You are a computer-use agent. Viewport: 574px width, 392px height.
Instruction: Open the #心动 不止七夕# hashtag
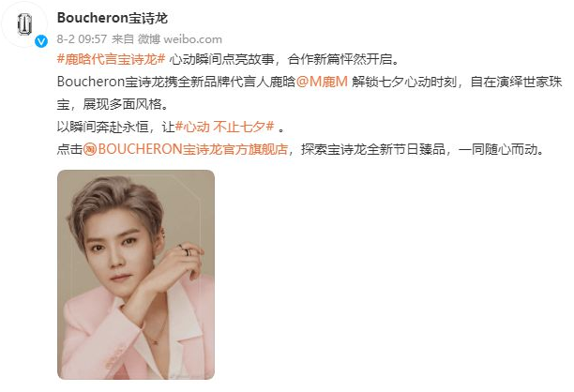224,127
